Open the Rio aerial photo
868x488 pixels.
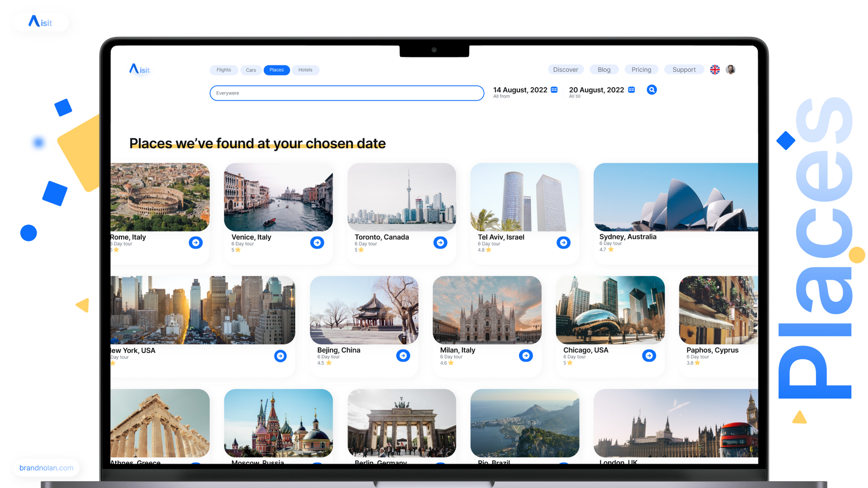(524, 423)
